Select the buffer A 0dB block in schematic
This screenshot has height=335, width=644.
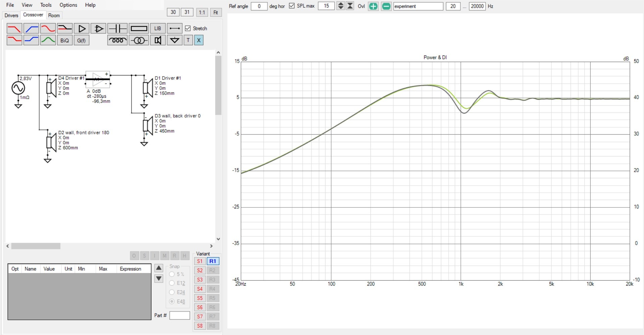pyautogui.click(x=98, y=80)
